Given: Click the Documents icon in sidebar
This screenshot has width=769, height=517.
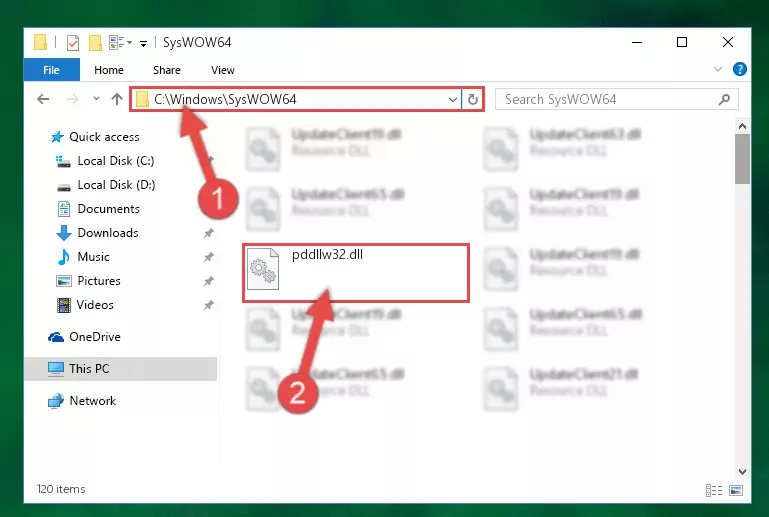Looking at the screenshot, I should [64, 209].
